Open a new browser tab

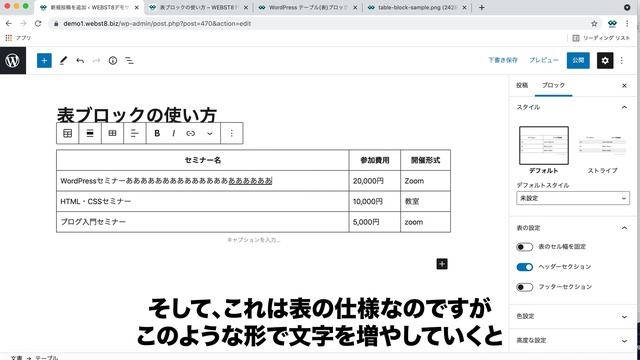coord(482,7)
